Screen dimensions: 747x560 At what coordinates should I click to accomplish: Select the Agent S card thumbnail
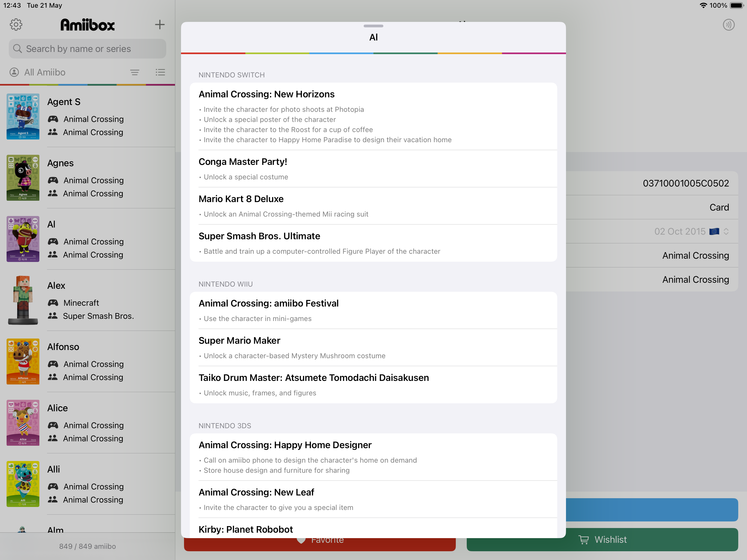23,116
